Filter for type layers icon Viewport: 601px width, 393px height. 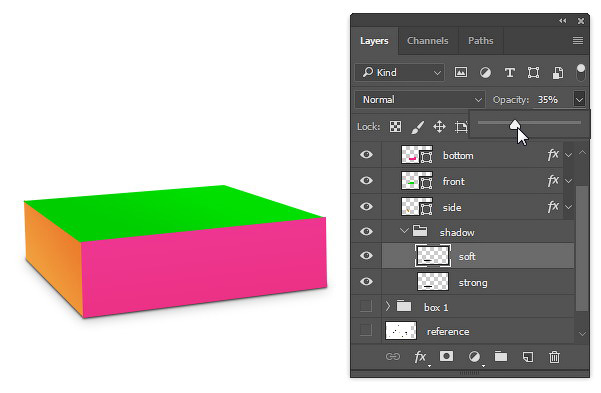pos(509,72)
